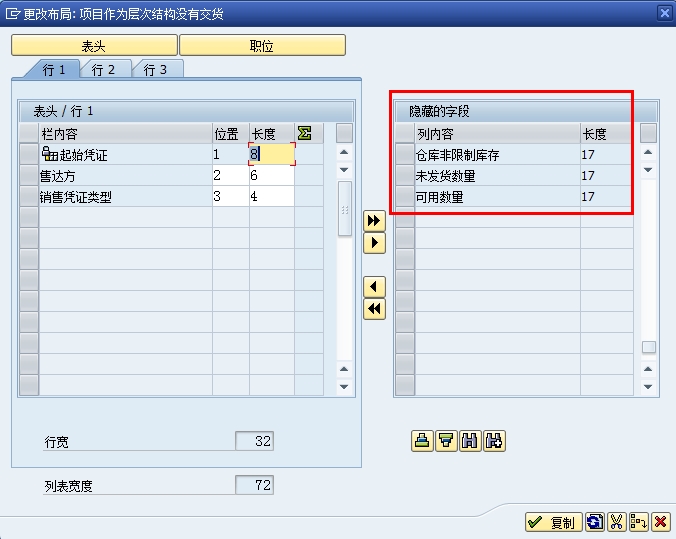Select the row selector for 售达方

coord(29,175)
